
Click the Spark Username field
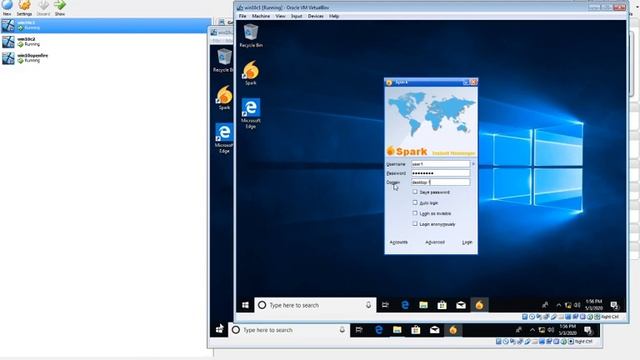point(440,164)
